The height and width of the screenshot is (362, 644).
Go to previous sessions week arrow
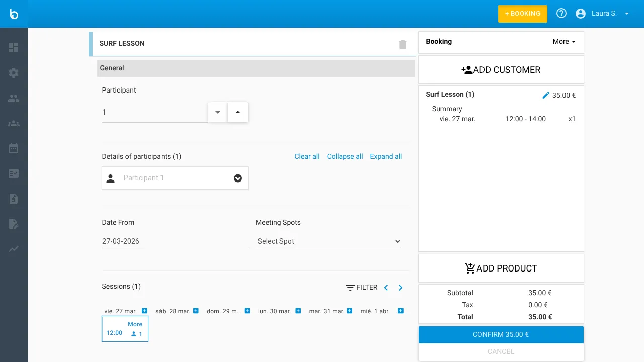click(x=386, y=288)
